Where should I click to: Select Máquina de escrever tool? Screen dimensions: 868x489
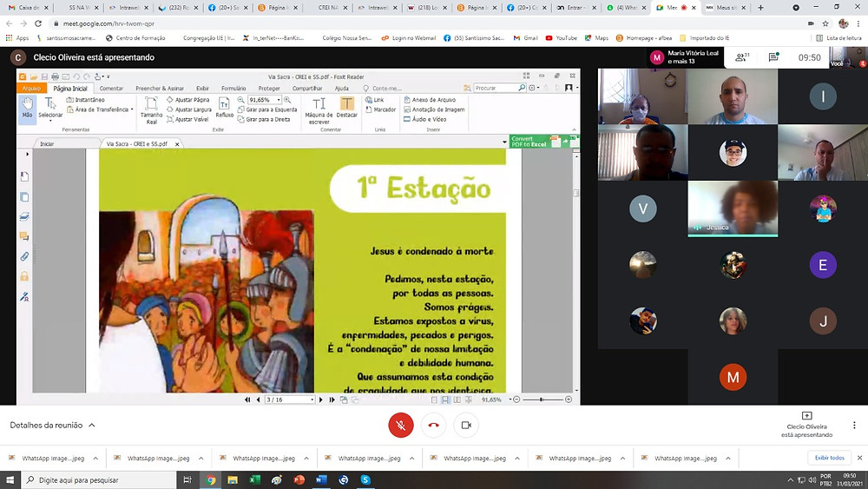click(319, 110)
